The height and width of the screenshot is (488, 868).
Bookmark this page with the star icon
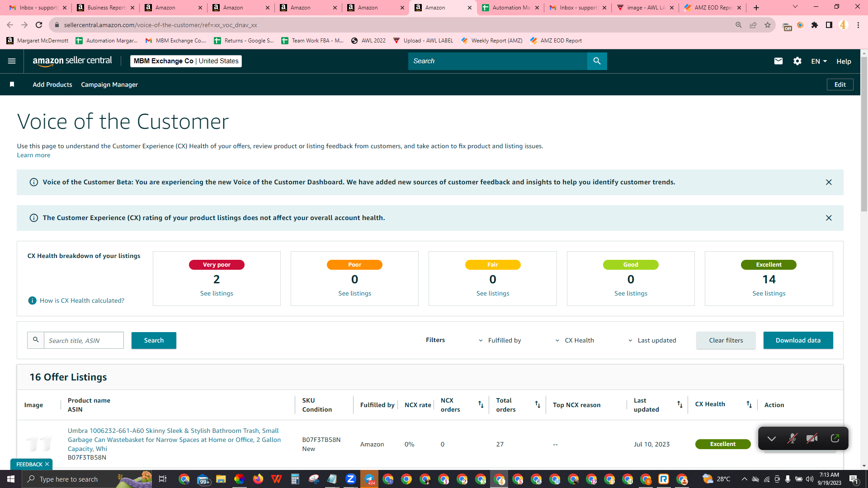click(x=768, y=25)
